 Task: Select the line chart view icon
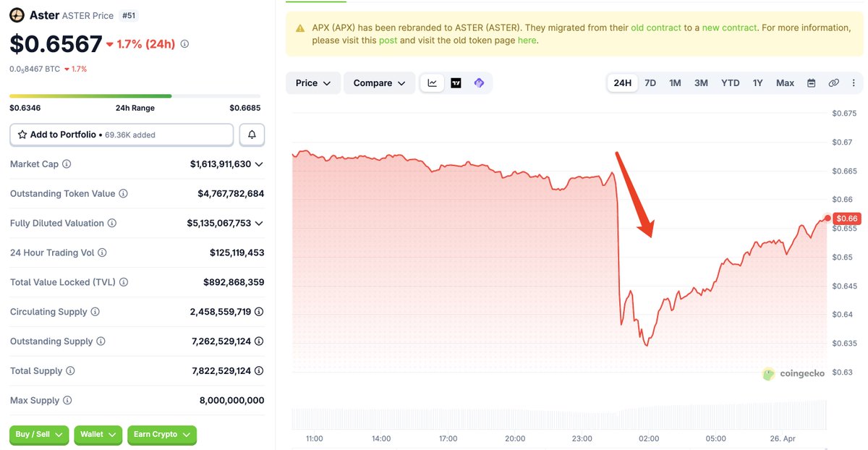coord(433,83)
